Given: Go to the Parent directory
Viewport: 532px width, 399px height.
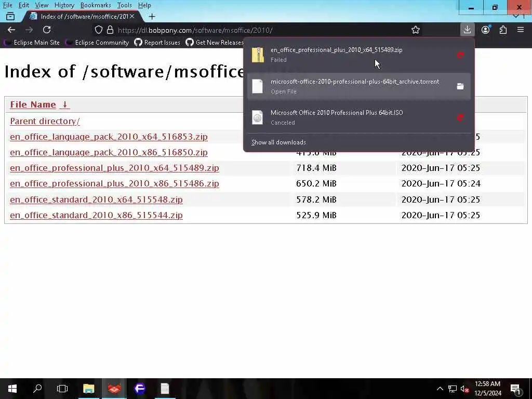Looking at the screenshot, I should tap(45, 121).
